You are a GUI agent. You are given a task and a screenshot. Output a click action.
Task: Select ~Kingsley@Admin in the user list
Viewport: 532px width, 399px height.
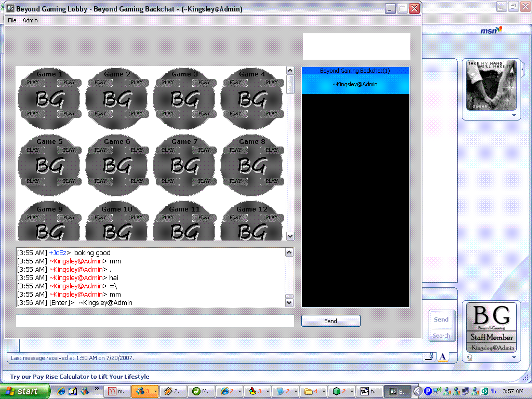[x=355, y=84]
